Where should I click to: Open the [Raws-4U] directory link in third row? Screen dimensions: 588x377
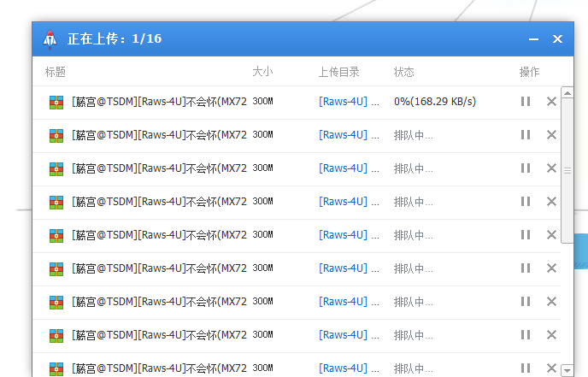[343, 168]
